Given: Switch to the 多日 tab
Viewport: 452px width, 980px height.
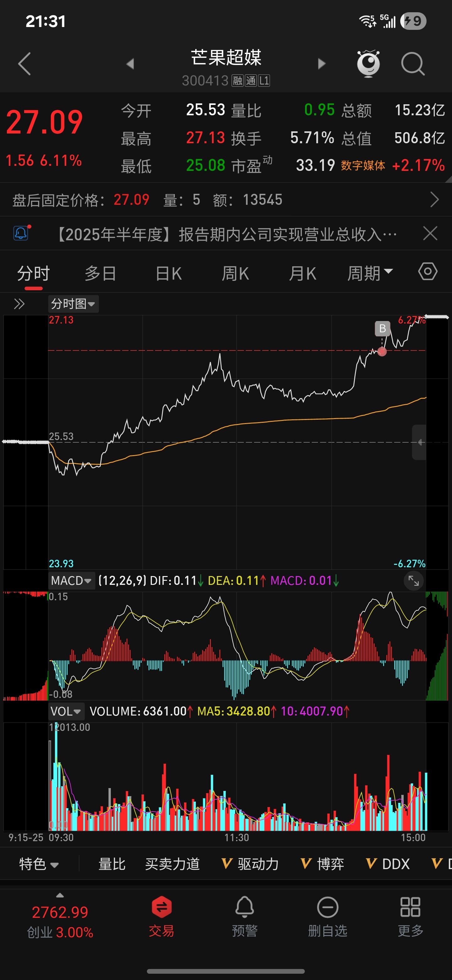Looking at the screenshot, I should 100,274.
